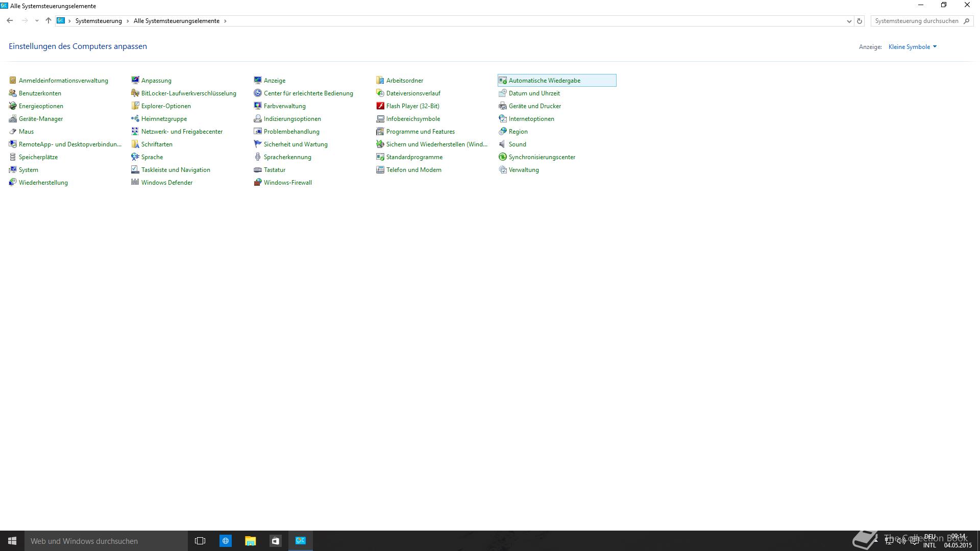The width and height of the screenshot is (980, 551).
Task: Click Systemsteuerung breadcrumb in address bar
Action: point(99,21)
